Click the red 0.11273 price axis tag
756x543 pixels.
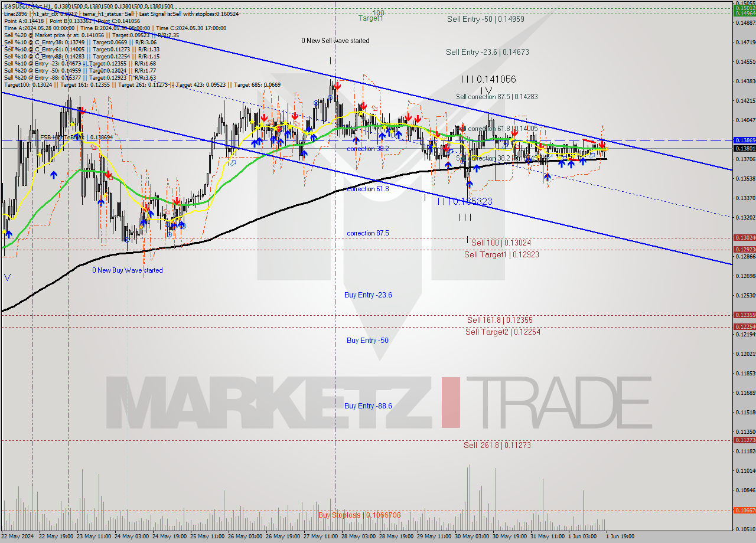[x=744, y=440]
